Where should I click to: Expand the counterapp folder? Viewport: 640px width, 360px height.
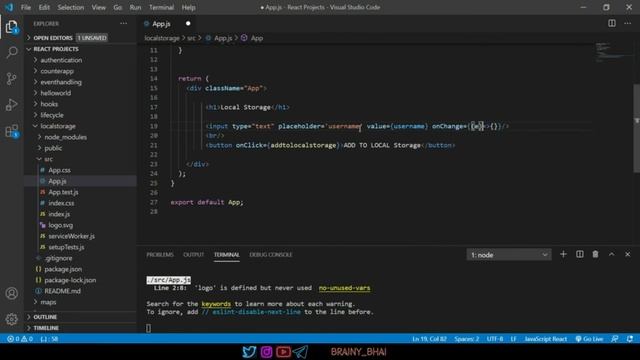tap(57, 71)
